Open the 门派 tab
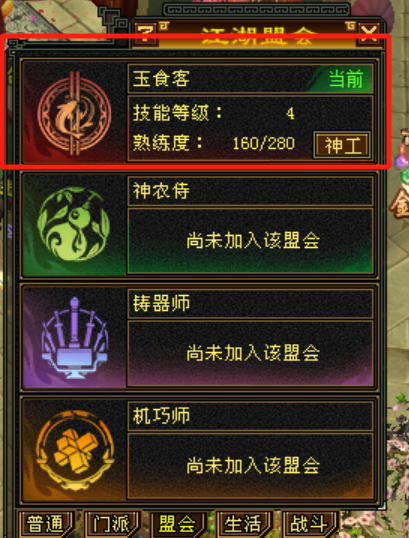409x538 pixels. click(x=112, y=524)
